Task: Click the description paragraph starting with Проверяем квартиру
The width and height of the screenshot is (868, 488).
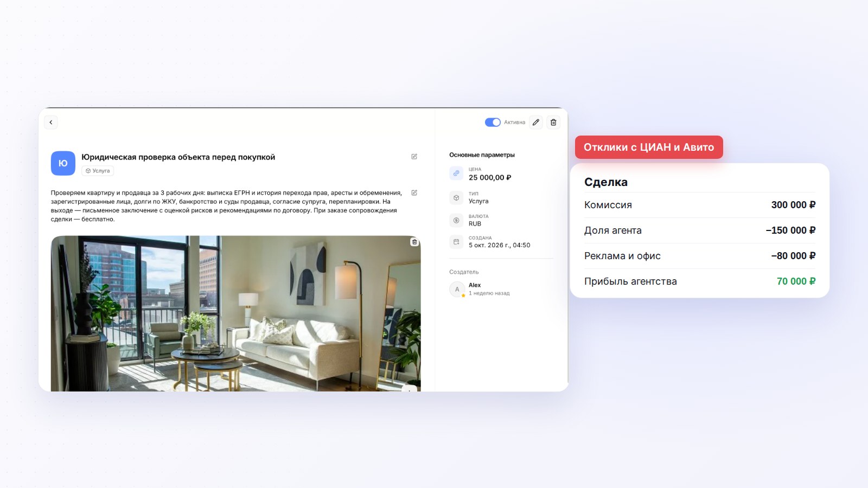Action: point(227,206)
